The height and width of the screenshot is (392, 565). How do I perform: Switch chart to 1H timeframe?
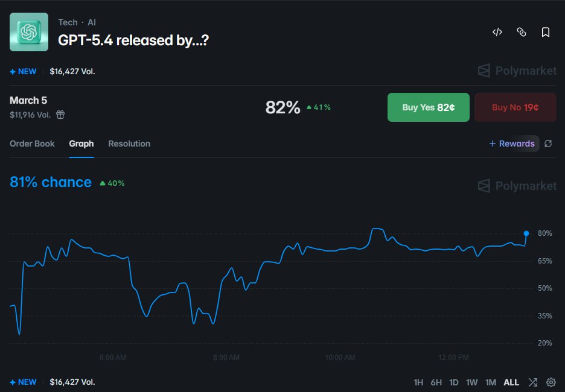tap(418, 382)
